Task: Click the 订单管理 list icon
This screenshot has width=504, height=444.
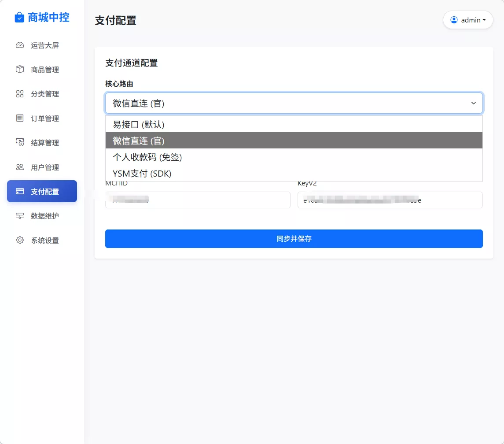Action: point(20,118)
